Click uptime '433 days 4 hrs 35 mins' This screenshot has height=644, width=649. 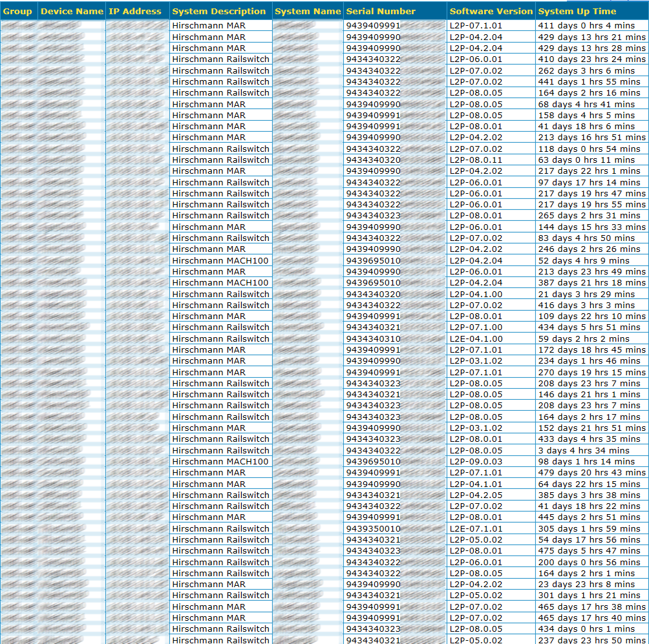[589, 439]
